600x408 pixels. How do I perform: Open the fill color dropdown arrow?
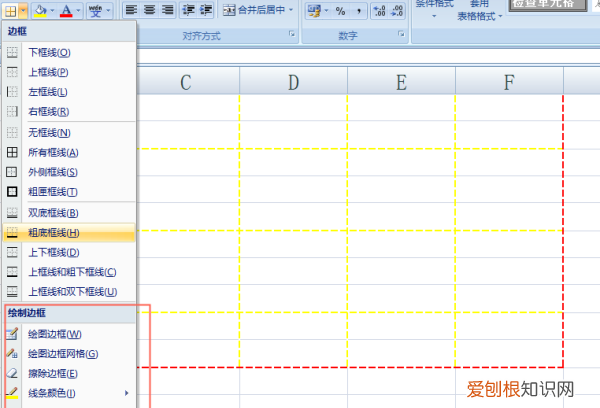pos(51,11)
